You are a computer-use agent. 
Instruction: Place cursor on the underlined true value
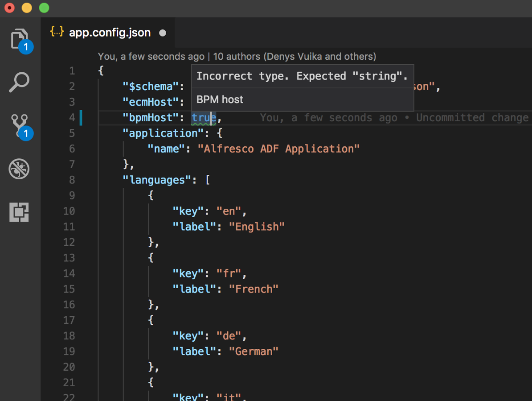click(x=204, y=118)
